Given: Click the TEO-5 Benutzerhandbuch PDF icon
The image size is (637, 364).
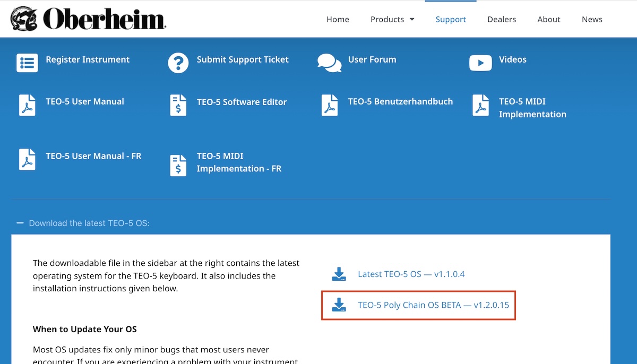Looking at the screenshot, I should (330, 105).
